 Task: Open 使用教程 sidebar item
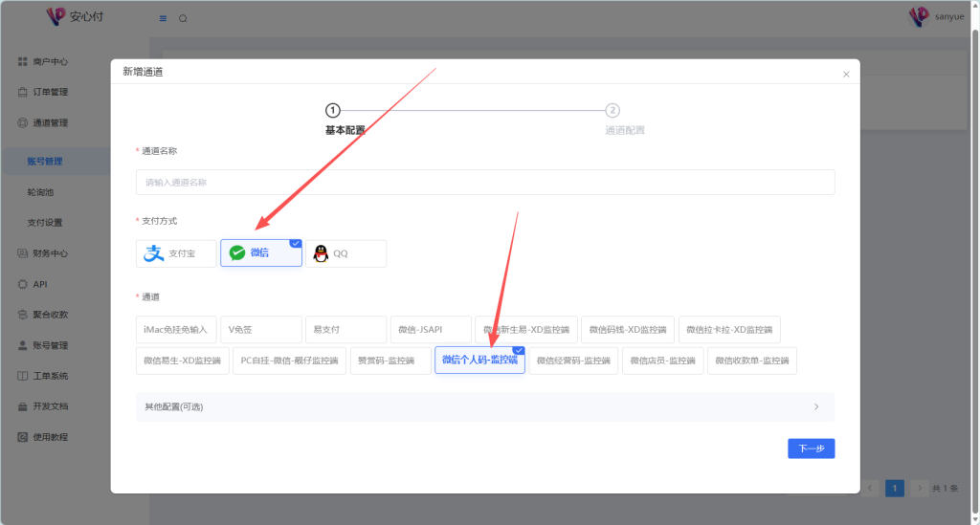pos(50,437)
